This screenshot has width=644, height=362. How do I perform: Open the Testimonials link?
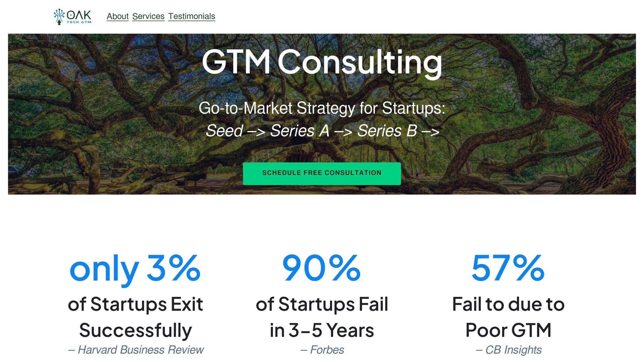tap(192, 16)
